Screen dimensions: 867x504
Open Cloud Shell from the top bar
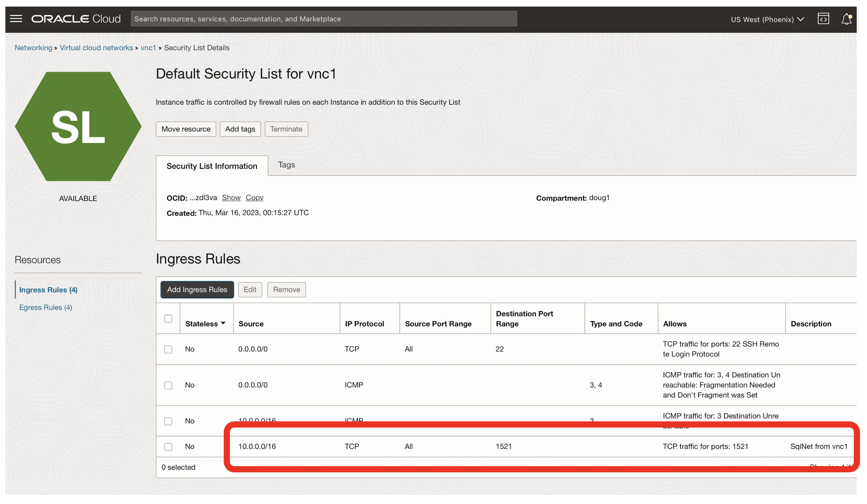click(823, 18)
